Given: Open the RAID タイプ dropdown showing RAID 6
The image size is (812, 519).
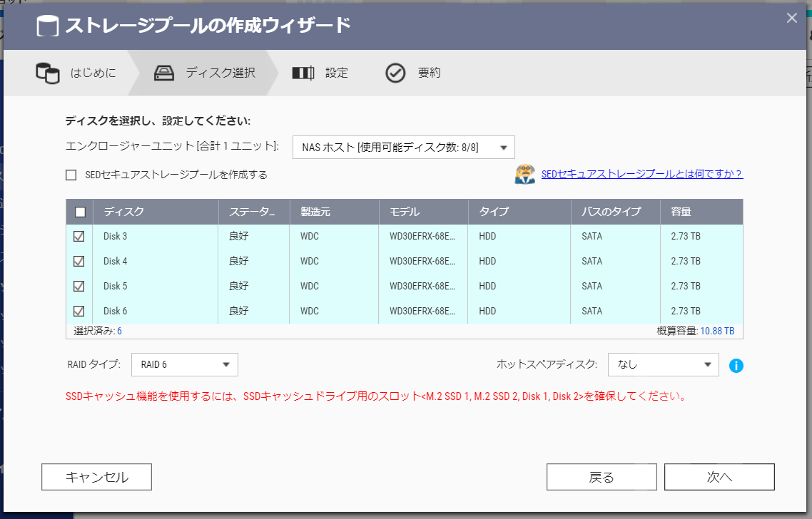Looking at the screenshot, I should pyautogui.click(x=184, y=365).
